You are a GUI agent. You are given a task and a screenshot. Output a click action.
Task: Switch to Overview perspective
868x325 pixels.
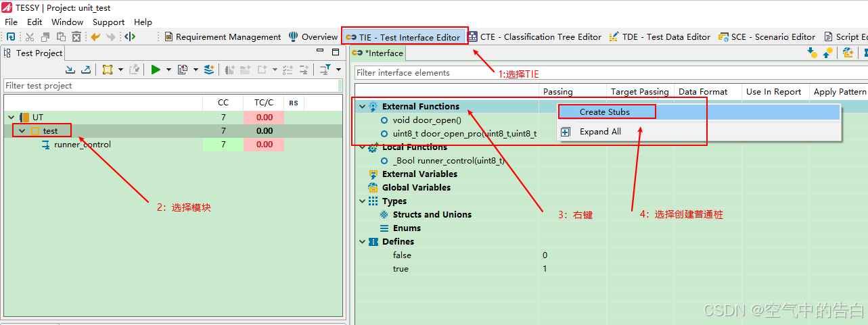[x=313, y=37]
